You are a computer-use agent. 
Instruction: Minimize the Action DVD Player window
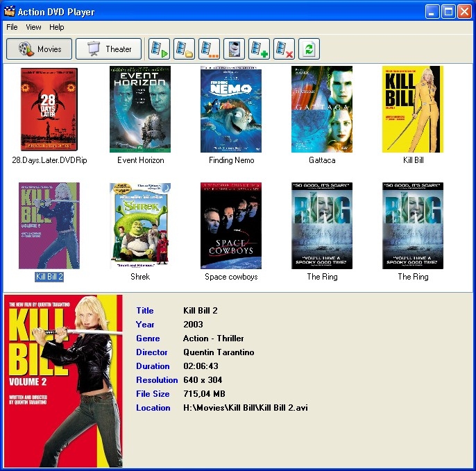tap(432, 12)
